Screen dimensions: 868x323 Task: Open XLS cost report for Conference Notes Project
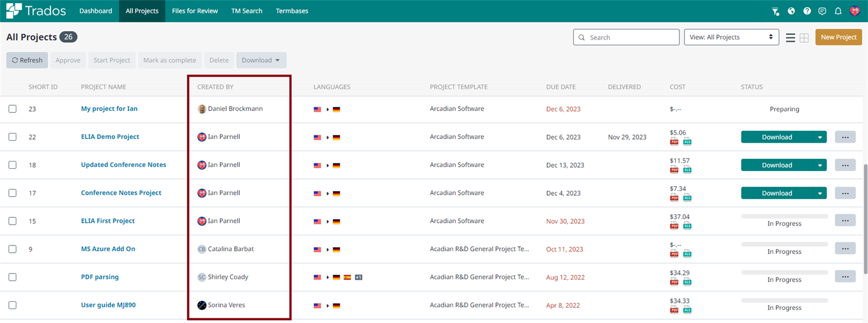point(687,197)
